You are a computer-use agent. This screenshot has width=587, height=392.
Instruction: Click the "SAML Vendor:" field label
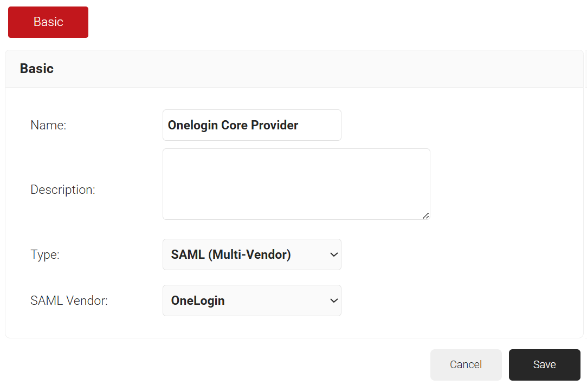(69, 301)
